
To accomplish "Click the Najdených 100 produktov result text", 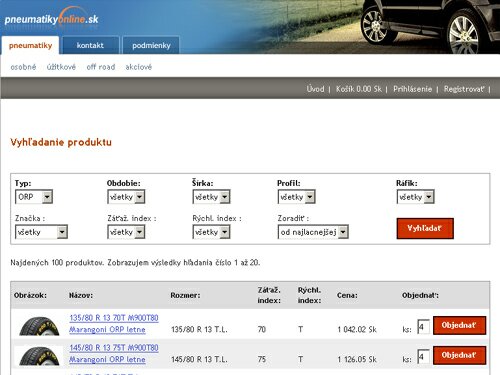I will coord(135,263).
